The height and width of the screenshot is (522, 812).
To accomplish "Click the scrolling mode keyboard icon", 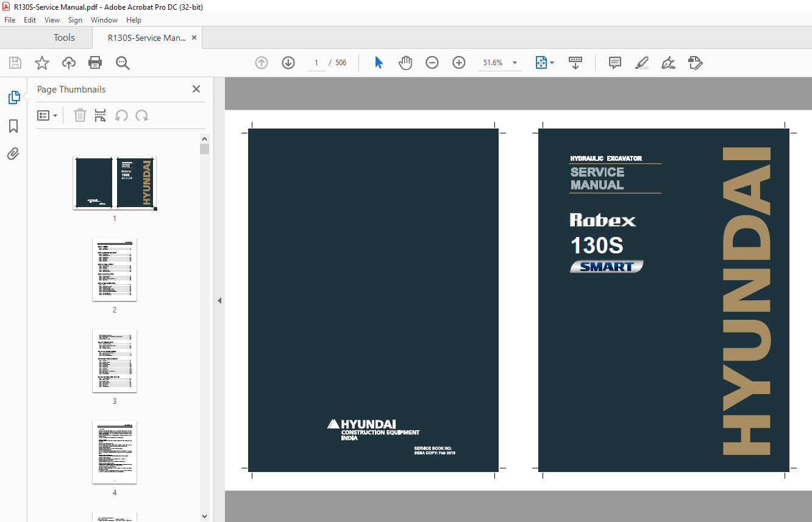I will (575, 63).
